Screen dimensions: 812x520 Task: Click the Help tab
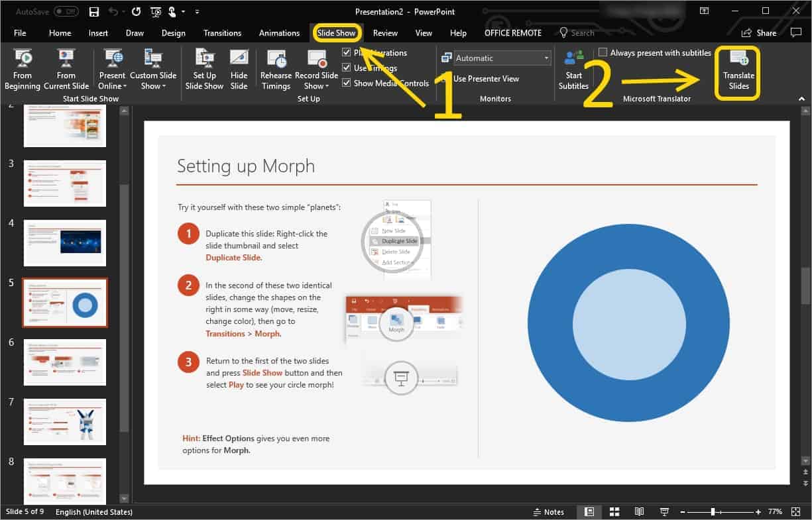(458, 33)
